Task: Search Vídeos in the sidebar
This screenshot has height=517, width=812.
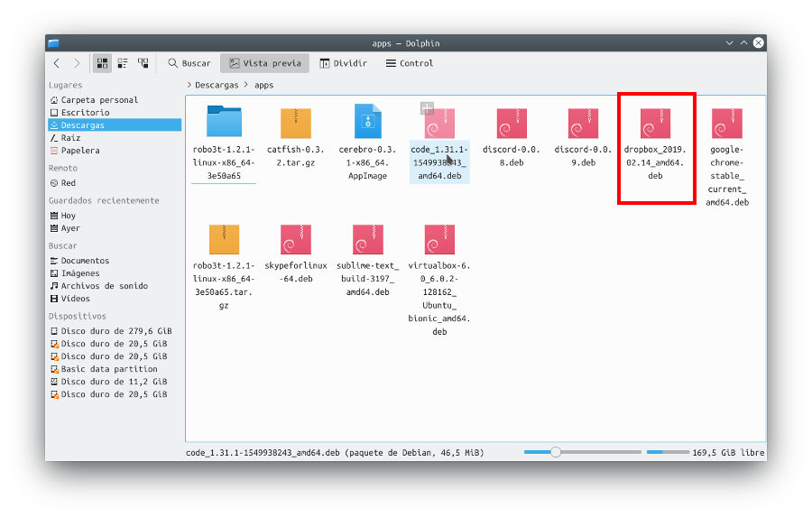Action: pyautogui.click(x=115, y=299)
